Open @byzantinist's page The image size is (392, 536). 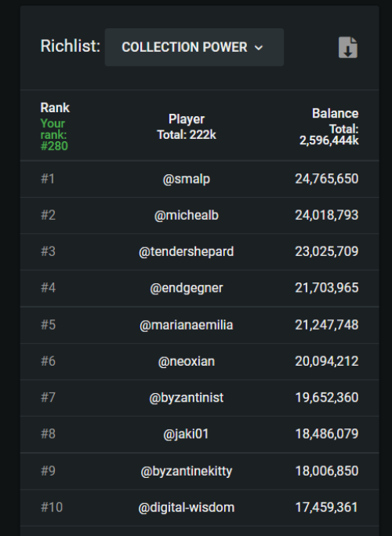tap(187, 398)
